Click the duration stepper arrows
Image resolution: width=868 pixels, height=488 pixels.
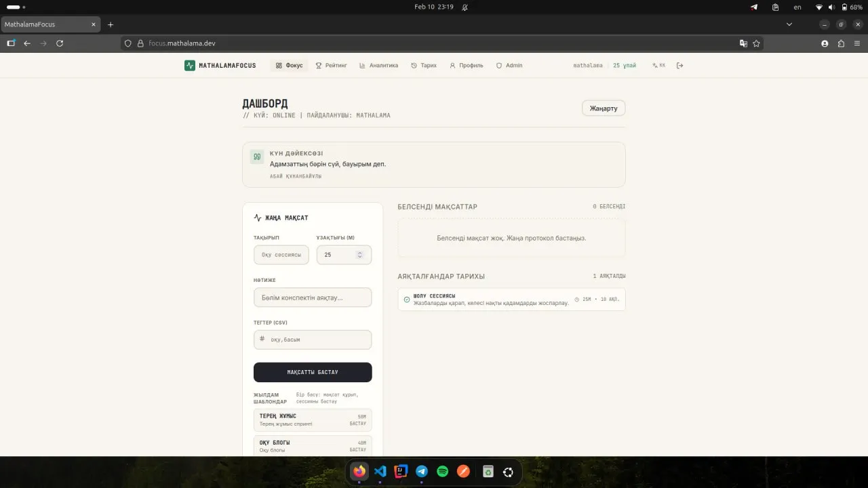(359, 255)
